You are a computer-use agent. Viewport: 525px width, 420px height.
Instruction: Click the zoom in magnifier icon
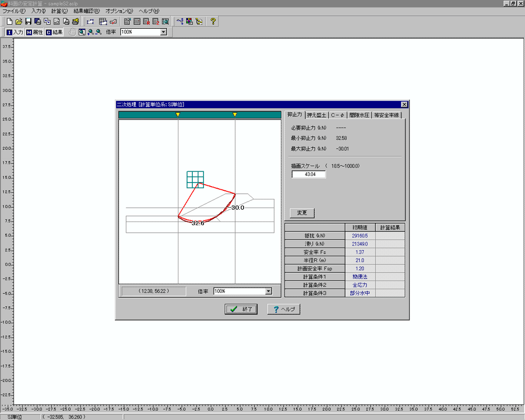(x=90, y=32)
